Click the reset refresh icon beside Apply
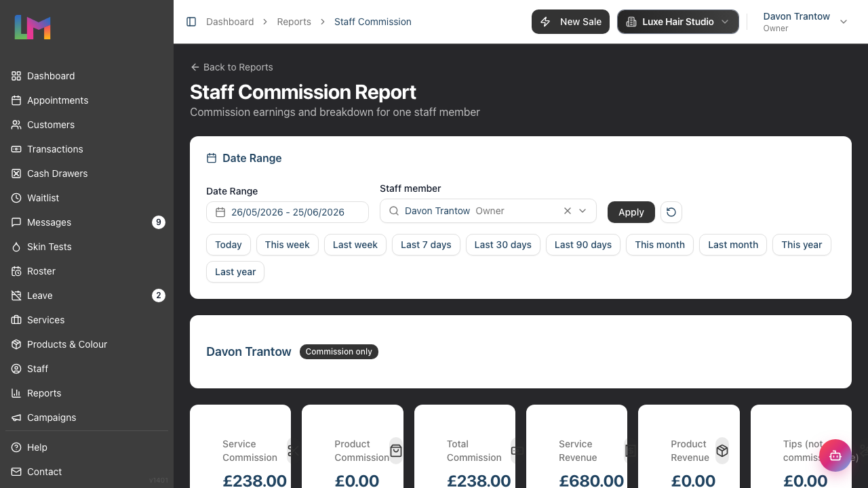 pyautogui.click(x=671, y=212)
